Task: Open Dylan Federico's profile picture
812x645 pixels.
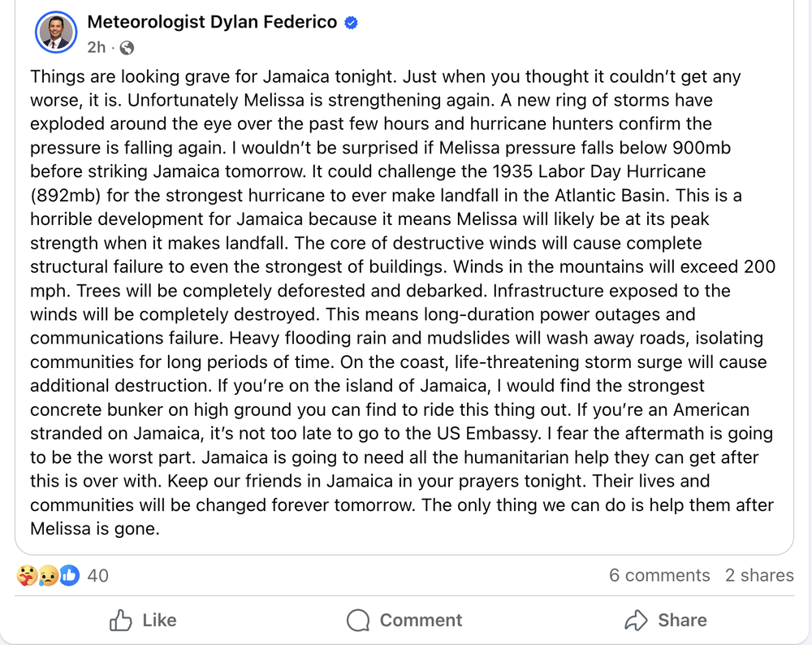Action: click(x=56, y=32)
